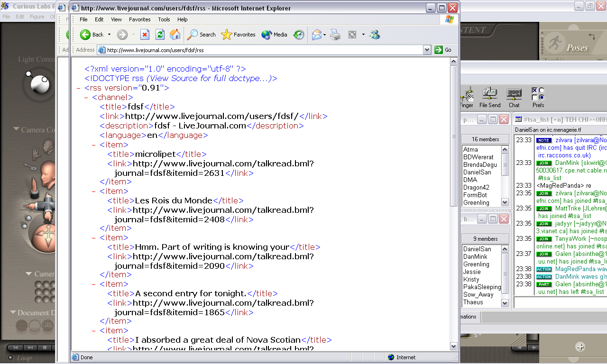Select Dragon42 in the members list

475,187
